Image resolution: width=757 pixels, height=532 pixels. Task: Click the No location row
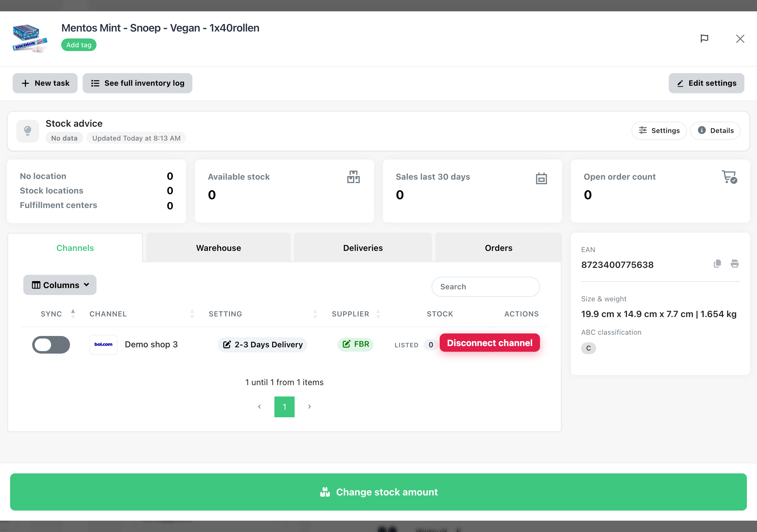click(96, 176)
